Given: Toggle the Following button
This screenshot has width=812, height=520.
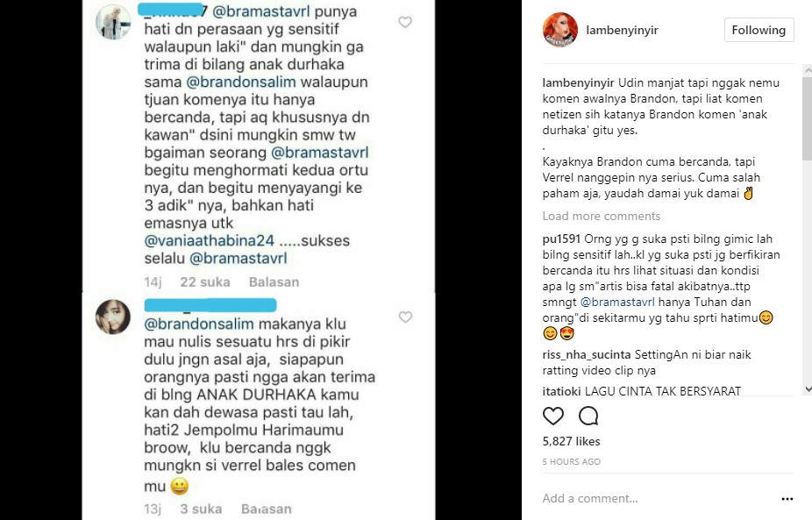Looking at the screenshot, I should [759, 30].
